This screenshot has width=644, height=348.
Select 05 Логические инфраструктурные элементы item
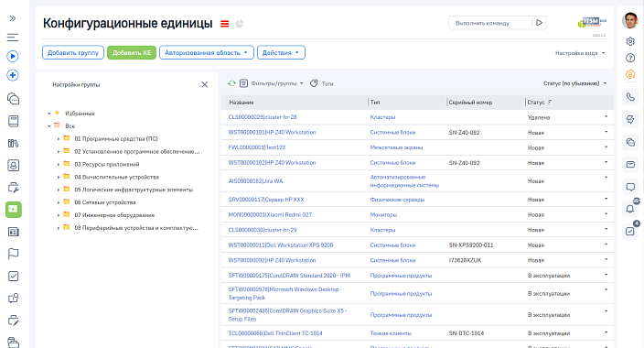coord(134,190)
